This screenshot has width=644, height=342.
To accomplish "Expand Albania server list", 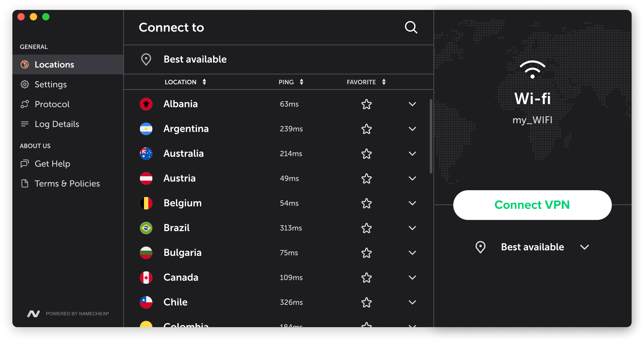I will coord(412,104).
